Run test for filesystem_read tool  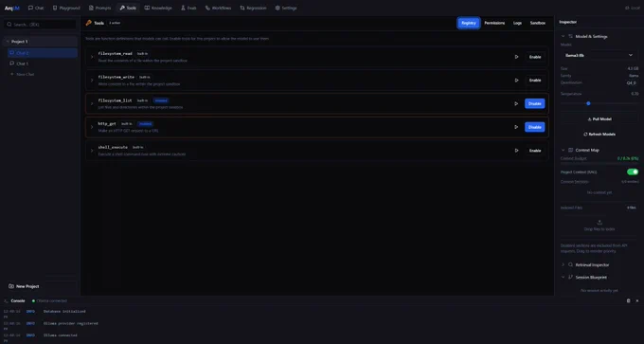516,57
